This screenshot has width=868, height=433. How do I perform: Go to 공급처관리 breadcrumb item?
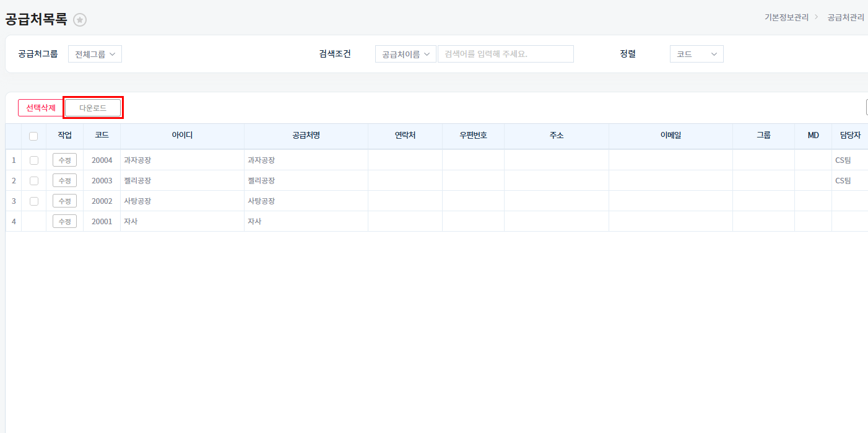(846, 17)
